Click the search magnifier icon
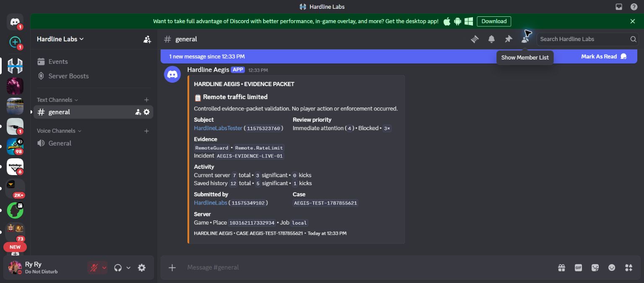Viewport: 644px width, 283px height. tap(633, 39)
